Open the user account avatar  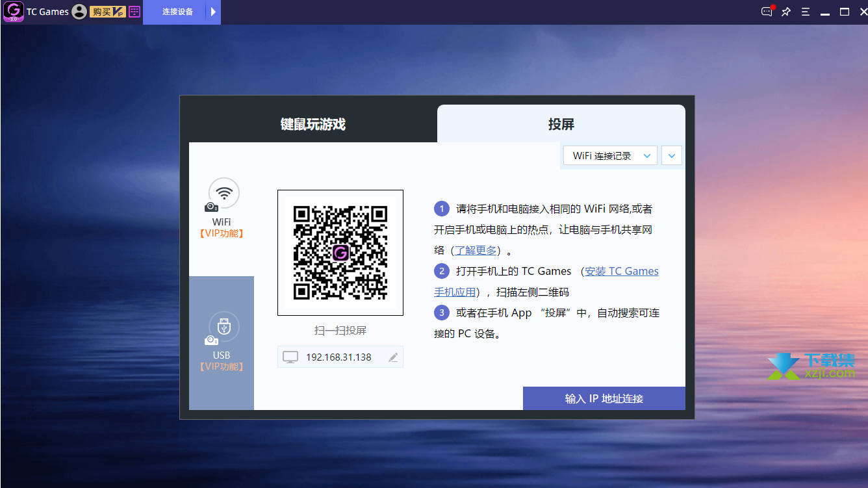pos(79,12)
